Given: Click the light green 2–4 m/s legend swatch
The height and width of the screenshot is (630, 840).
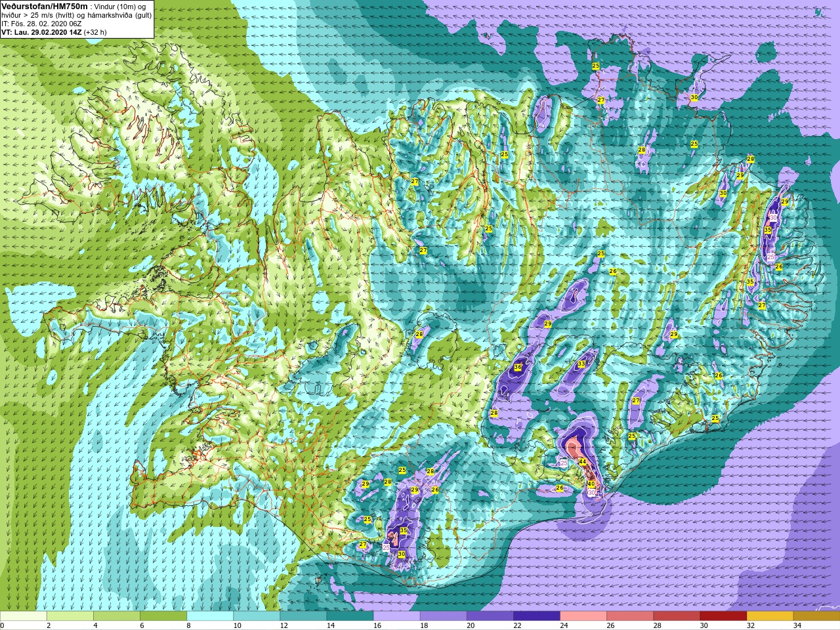Looking at the screenshot, I should 70,617.
